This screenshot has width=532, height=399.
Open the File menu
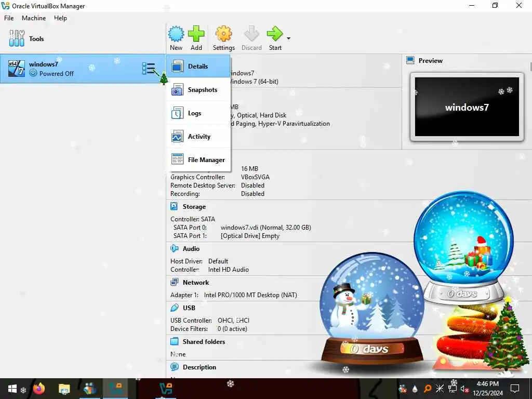[x=9, y=18]
